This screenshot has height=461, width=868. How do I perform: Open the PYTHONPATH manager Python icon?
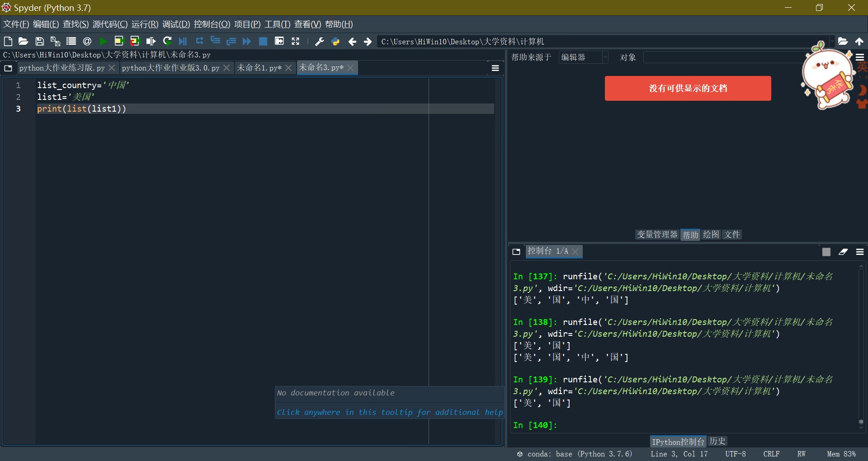[335, 42]
